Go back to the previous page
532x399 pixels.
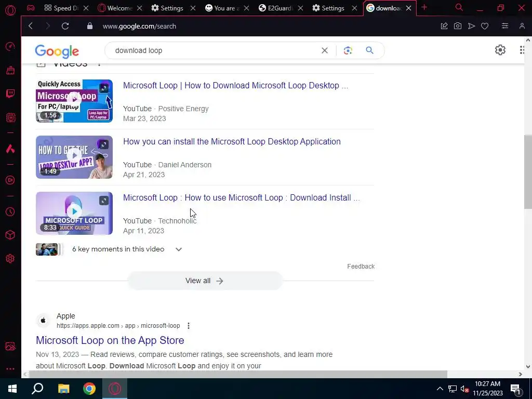tap(31, 26)
